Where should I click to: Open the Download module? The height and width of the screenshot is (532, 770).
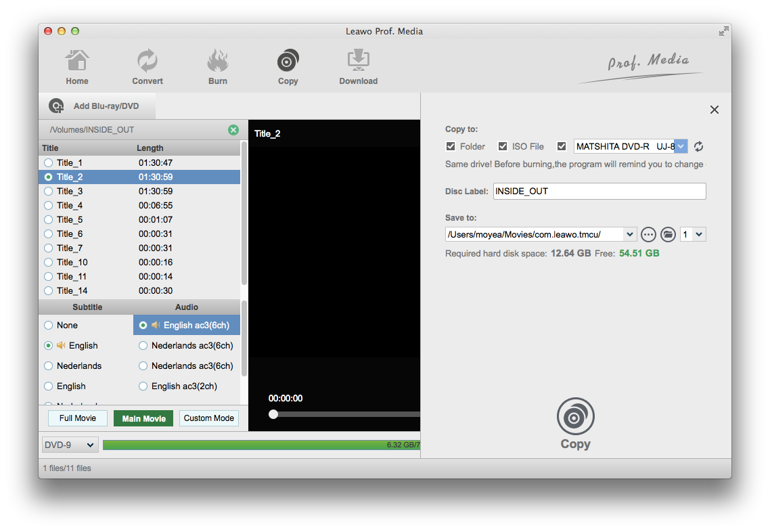point(359,67)
